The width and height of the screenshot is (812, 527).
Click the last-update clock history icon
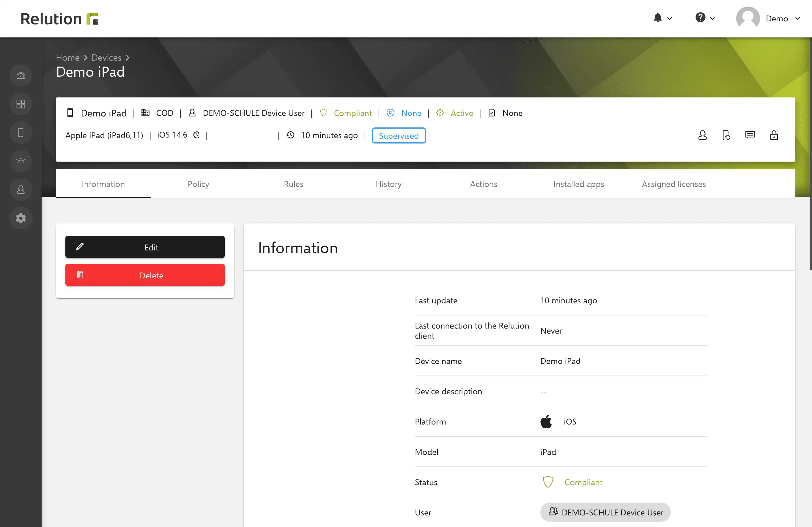pos(290,135)
